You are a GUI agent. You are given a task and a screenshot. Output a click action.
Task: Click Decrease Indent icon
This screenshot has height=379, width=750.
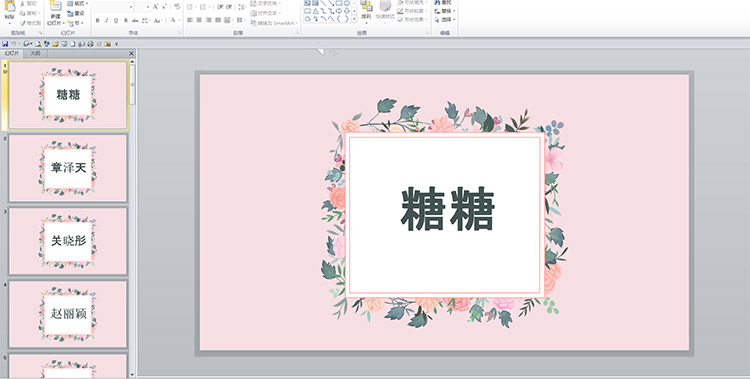coord(220,7)
